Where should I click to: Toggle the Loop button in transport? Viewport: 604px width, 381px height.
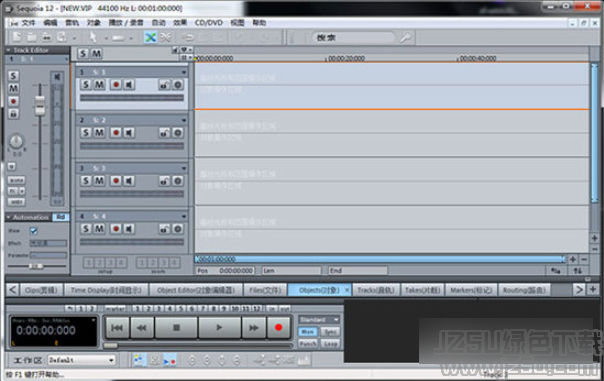331,343
